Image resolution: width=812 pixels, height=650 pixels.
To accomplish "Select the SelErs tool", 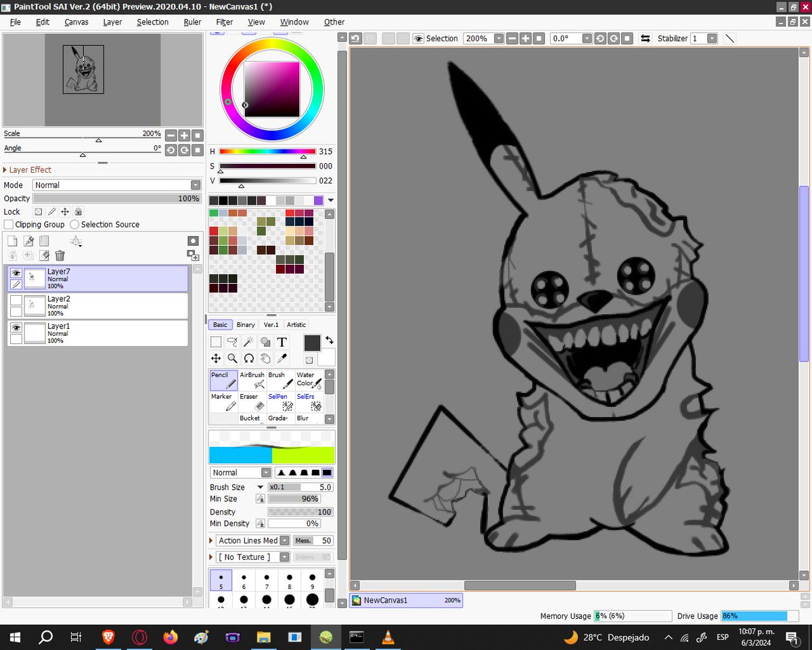I will tap(309, 402).
